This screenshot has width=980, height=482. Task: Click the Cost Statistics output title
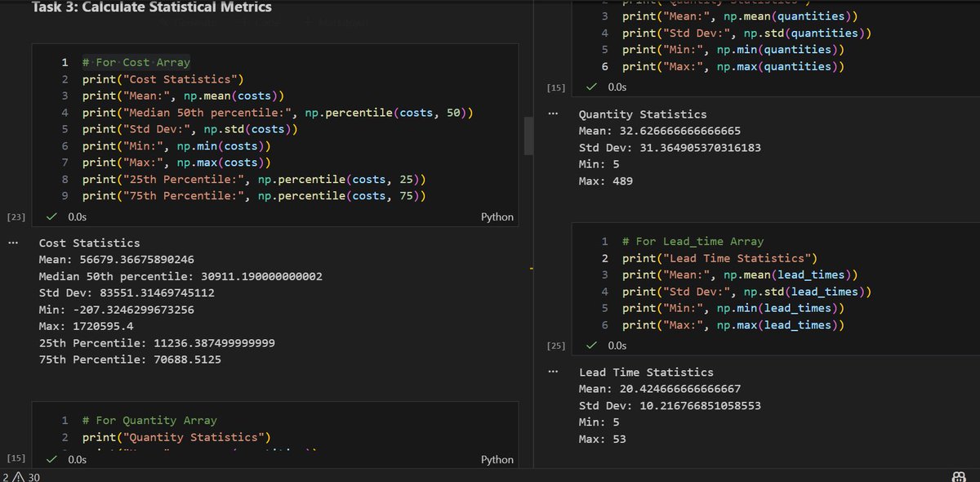pyautogui.click(x=89, y=243)
